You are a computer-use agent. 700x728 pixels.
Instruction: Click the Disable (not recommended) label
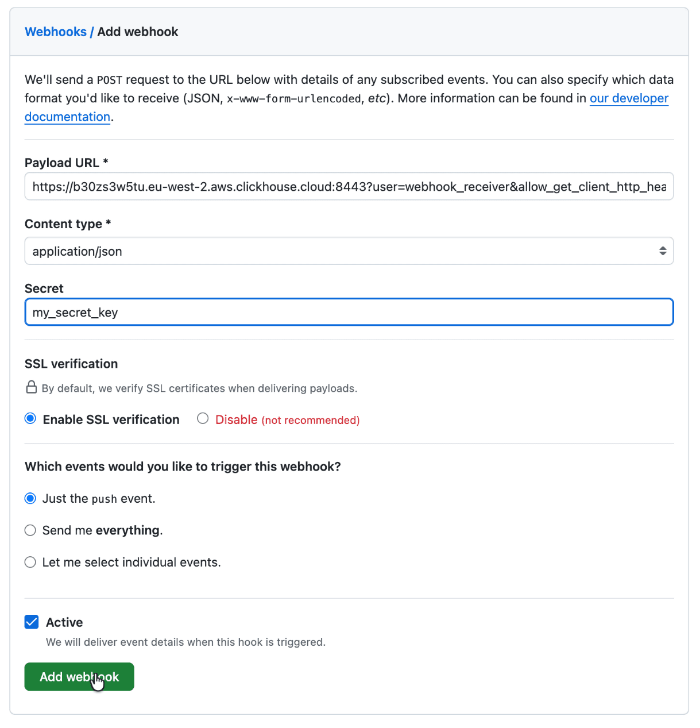[x=287, y=420]
